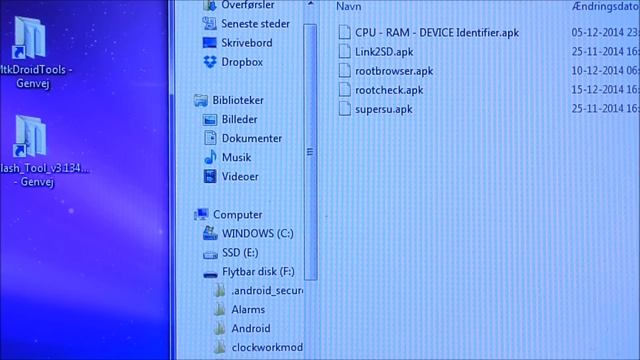This screenshot has height=360, width=640.
Task: Select the rootbrowser.apk file icon
Action: click(x=344, y=71)
